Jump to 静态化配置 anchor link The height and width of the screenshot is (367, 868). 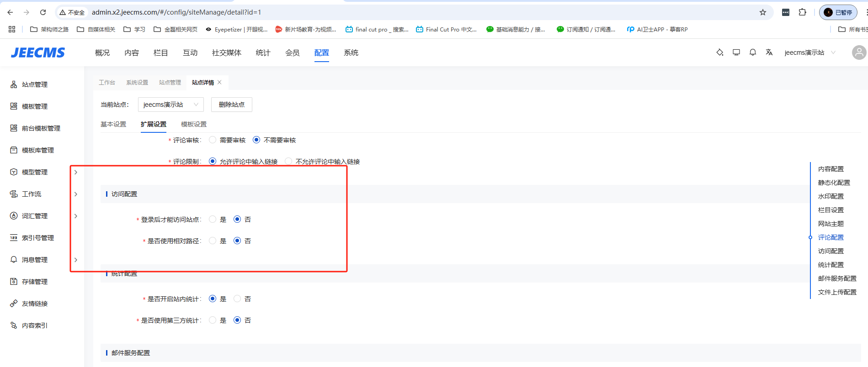tap(834, 183)
